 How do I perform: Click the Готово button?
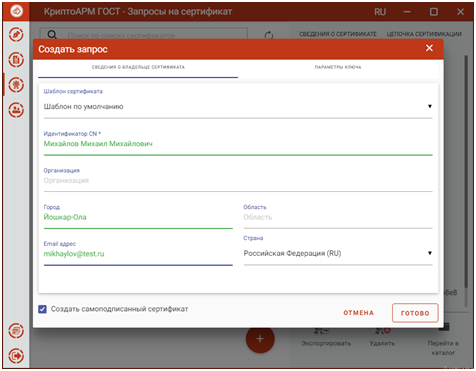415,313
